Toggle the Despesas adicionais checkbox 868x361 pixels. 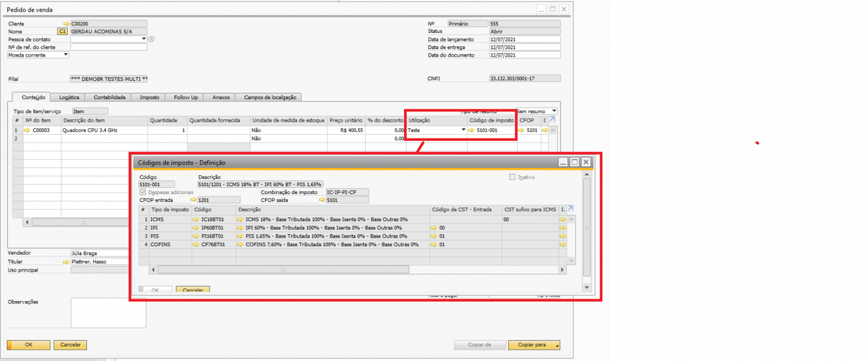click(142, 192)
